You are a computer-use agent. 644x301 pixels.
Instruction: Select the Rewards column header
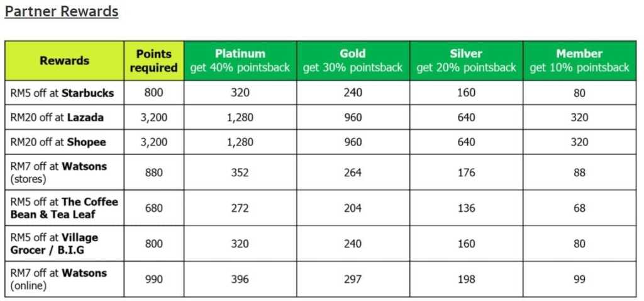click(x=64, y=61)
